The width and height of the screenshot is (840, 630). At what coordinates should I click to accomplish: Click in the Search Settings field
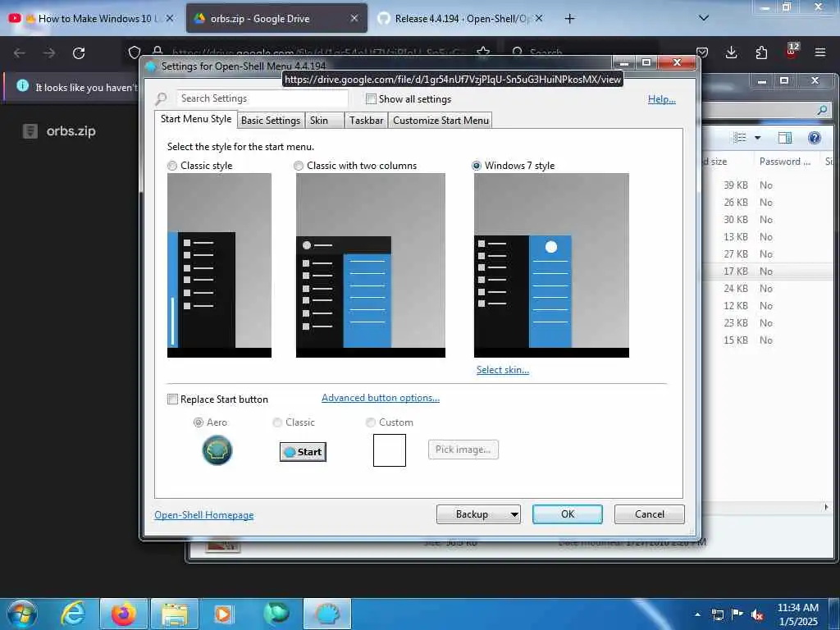click(x=262, y=98)
